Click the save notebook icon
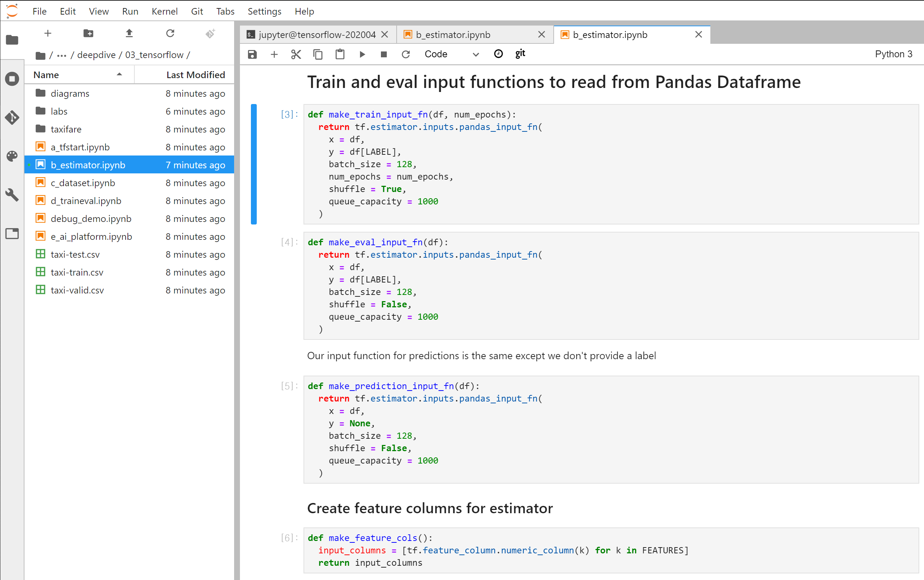The height and width of the screenshot is (580, 924). pyautogui.click(x=252, y=54)
